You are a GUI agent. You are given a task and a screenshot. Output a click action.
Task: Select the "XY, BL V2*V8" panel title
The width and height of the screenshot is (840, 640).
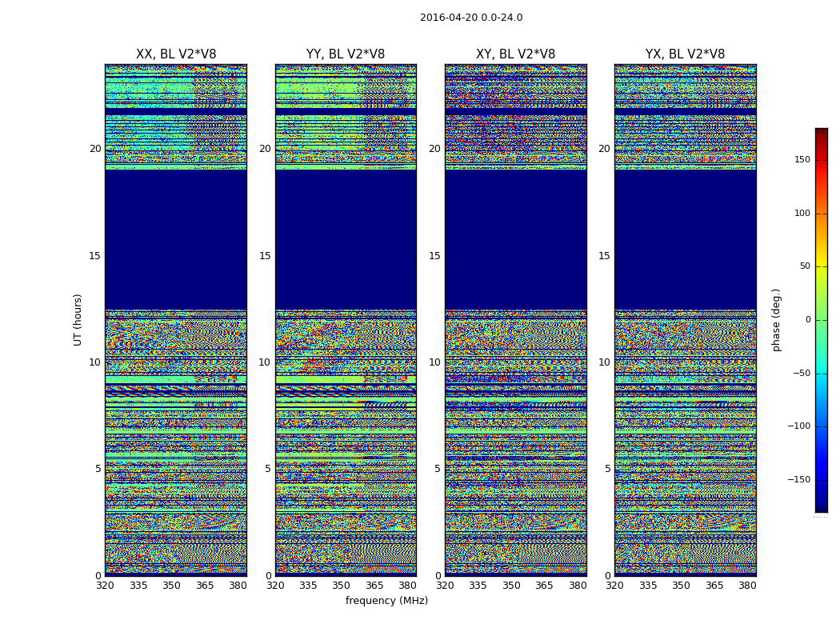(x=515, y=54)
